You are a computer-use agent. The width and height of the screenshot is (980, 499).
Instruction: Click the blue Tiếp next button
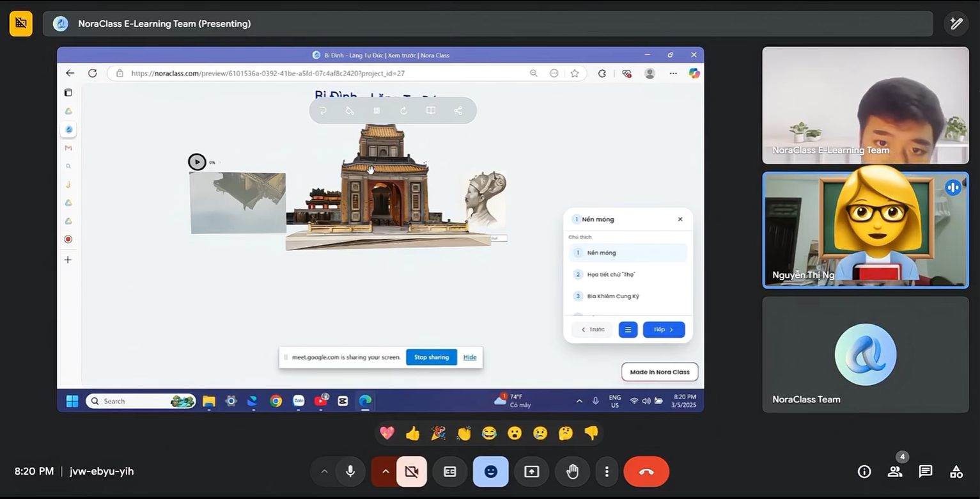[664, 329]
